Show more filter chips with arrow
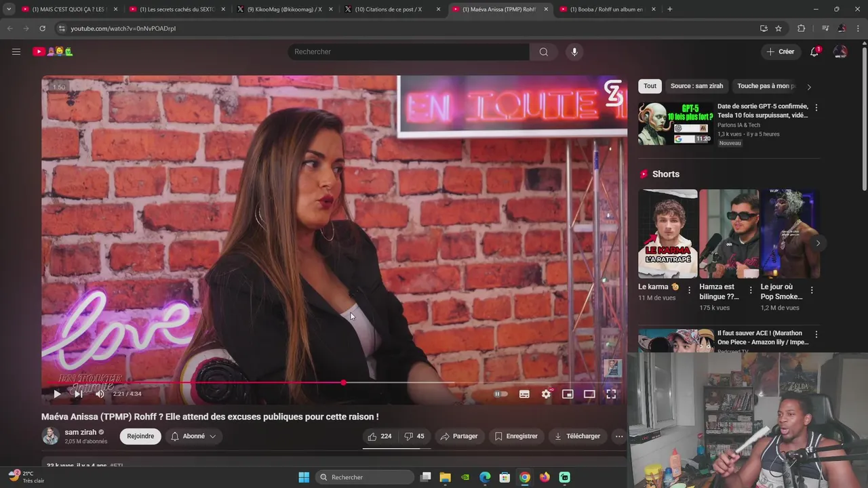The height and width of the screenshot is (488, 868). coord(809,87)
